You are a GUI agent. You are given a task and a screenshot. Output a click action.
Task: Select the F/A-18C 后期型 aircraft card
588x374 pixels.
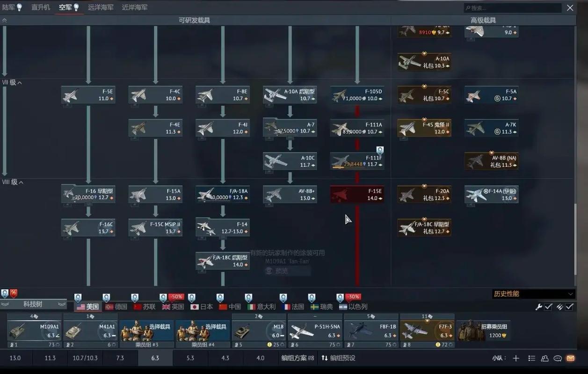click(x=223, y=261)
